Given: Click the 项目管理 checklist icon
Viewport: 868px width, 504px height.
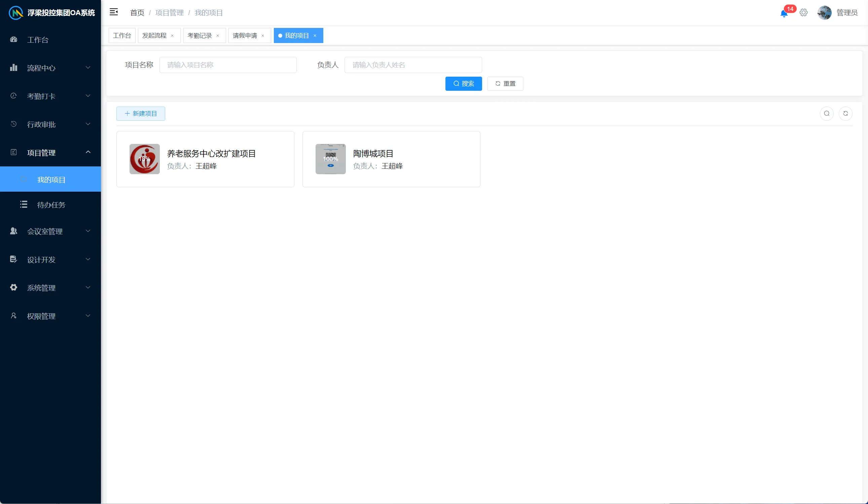Looking at the screenshot, I should [14, 152].
